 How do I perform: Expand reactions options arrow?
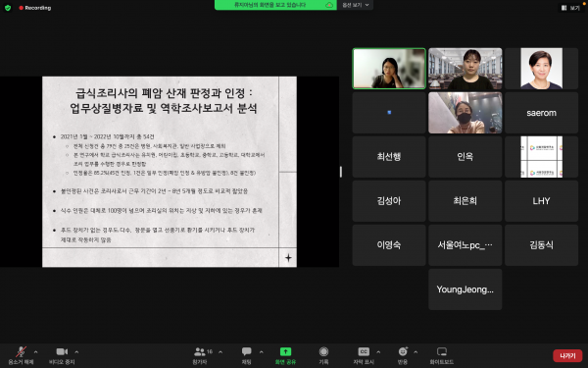point(416,352)
